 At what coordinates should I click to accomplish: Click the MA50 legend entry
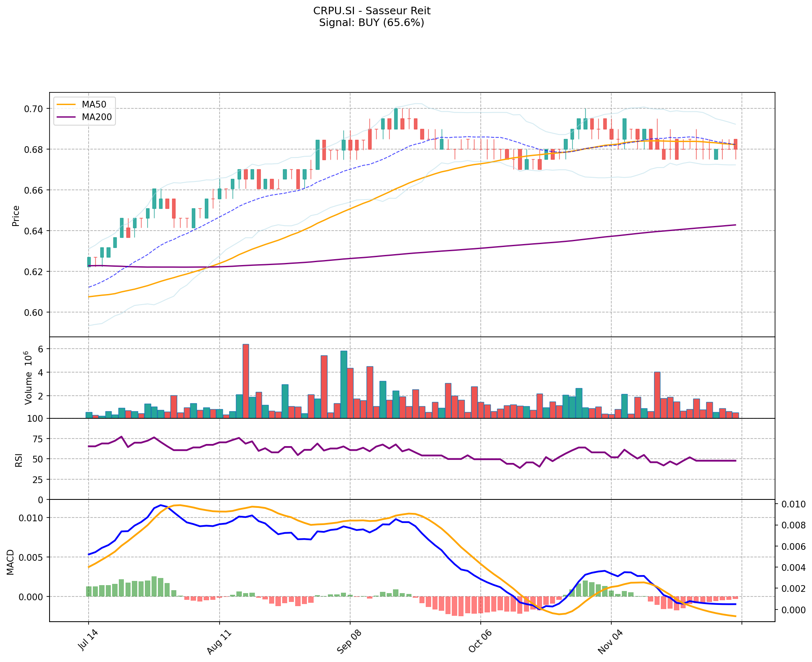click(94, 105)
